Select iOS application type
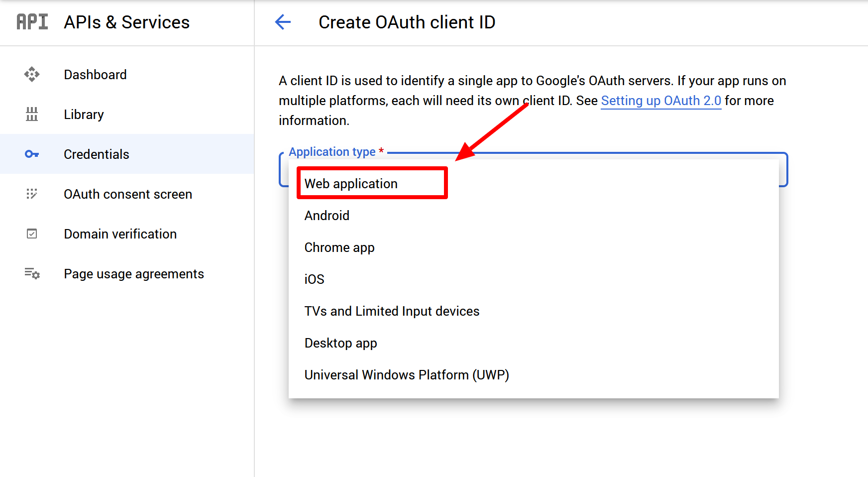This screenshot has height=477, width=868. (x=314, y=279)
